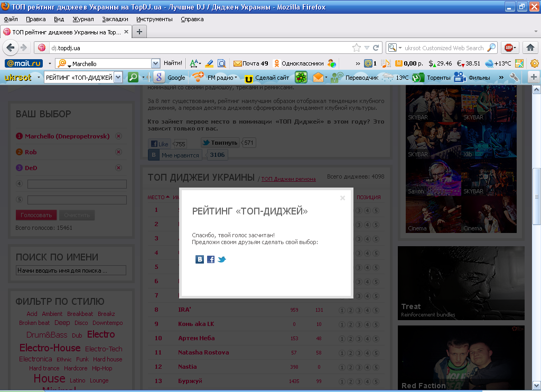
Task: Select position 5 for Артем Неба
Action: click(x=376, y=339)
